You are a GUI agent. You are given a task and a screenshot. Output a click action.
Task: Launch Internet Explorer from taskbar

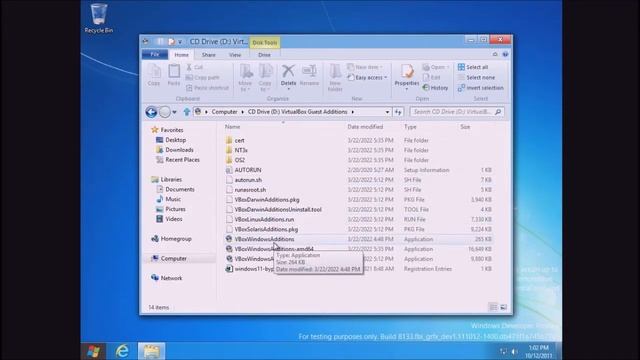pos(122,351)
